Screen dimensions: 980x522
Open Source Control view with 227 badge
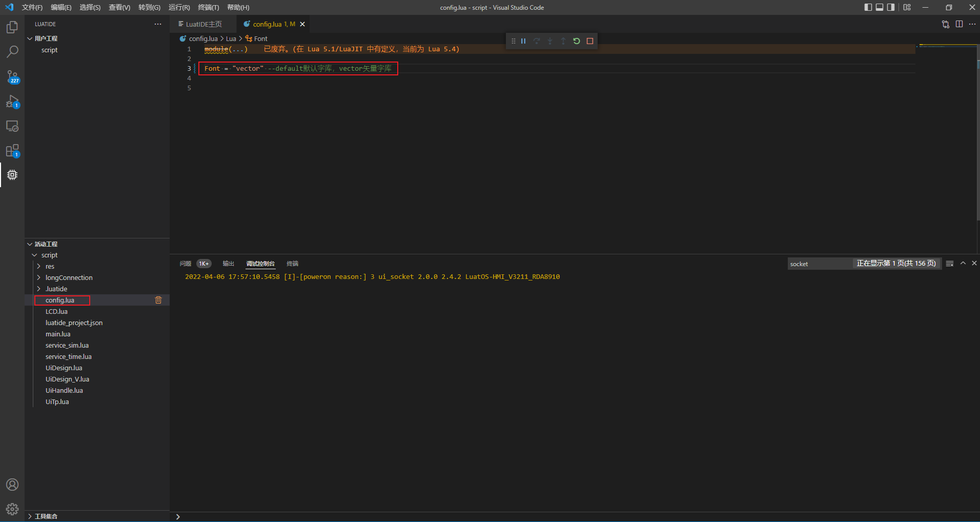coord(12,77)
